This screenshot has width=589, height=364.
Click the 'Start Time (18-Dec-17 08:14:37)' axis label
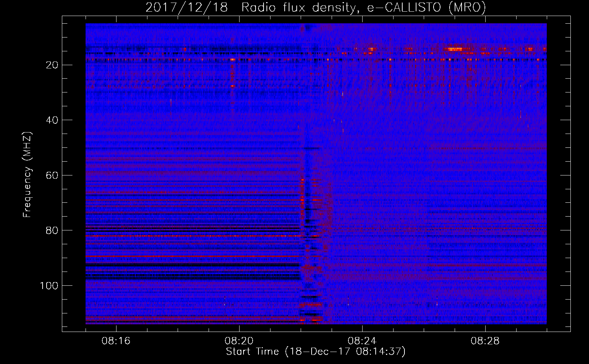[x=316, y=352]
